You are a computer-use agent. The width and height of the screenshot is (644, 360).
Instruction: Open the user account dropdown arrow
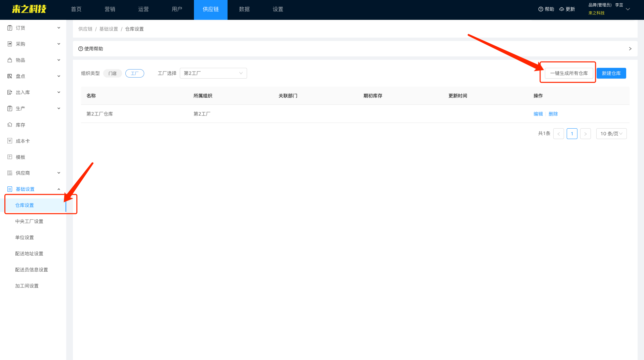[628, 9]
